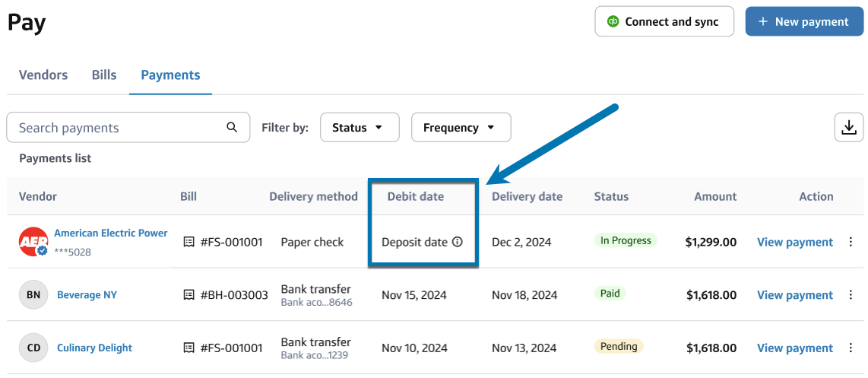Switch to the Vendors tab

[43, 75]
